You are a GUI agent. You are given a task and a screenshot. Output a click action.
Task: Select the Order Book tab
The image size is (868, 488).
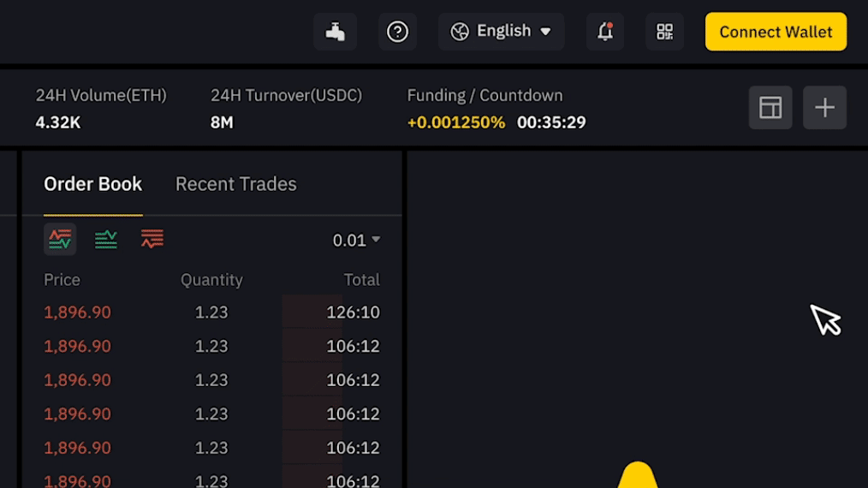point(93,184)
